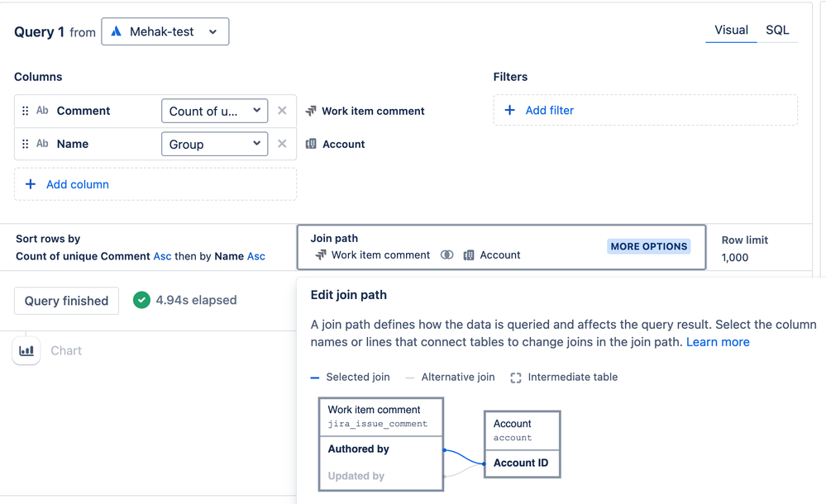
Task: Select the Updated by alternative join column
Action: [356, 476]
